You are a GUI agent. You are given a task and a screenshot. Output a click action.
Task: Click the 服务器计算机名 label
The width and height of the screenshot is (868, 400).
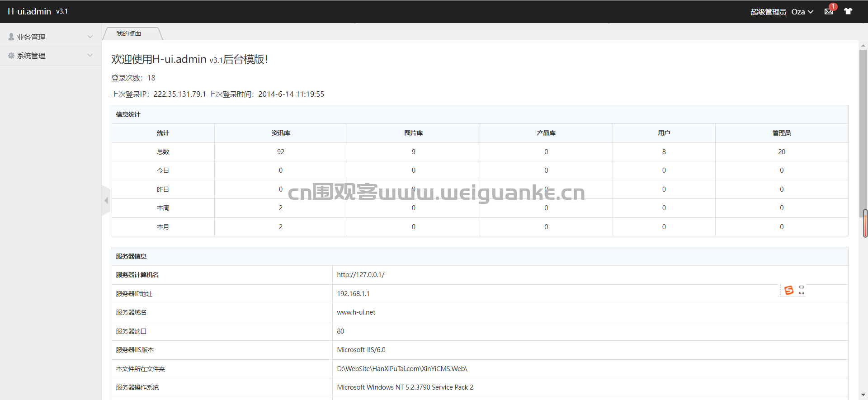(137, 275)
